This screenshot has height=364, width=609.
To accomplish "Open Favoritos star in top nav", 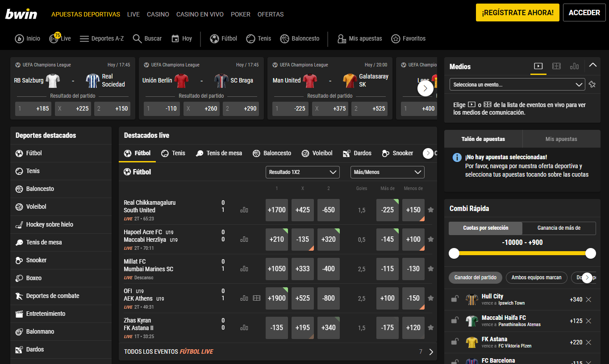I will pyautogui.click(x=408, y=39).
